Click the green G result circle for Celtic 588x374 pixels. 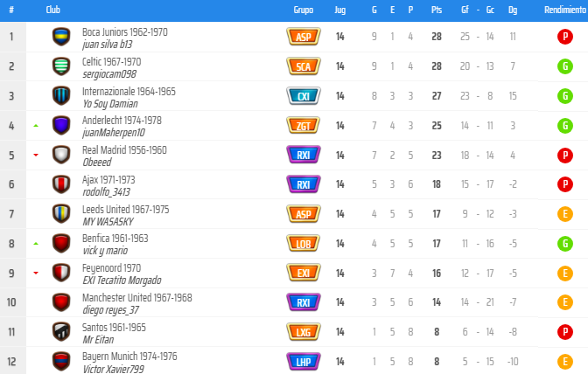(564, 66)
